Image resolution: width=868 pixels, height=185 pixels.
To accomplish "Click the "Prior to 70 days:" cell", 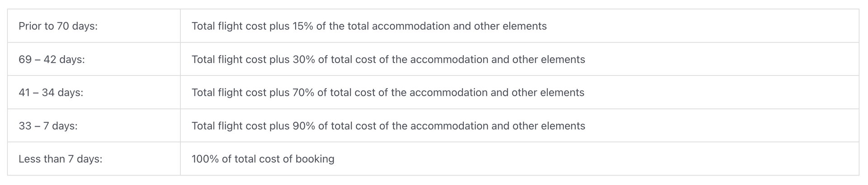I will [58, 26].
